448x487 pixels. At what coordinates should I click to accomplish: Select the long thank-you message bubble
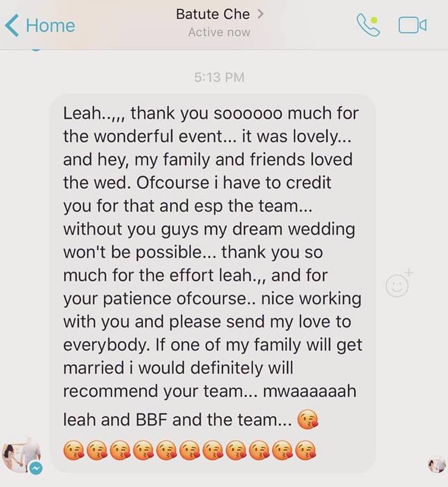[213, 283]
